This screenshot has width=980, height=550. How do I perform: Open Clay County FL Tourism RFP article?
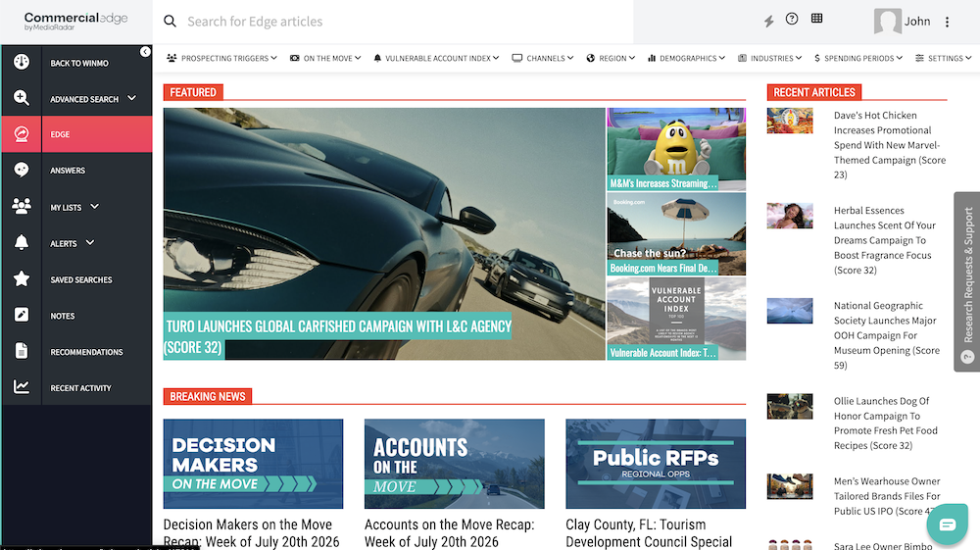pyautogui.click(x=649, y=533)
